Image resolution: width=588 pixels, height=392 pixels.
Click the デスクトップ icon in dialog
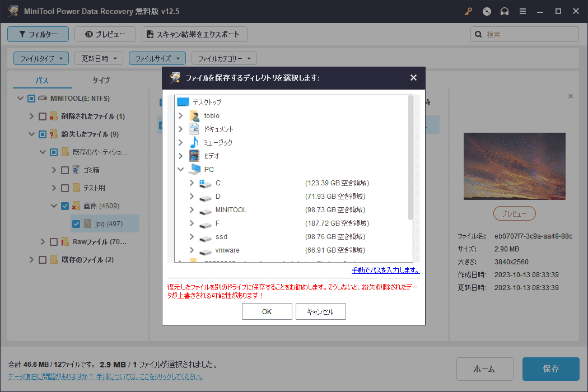point(183,102)
